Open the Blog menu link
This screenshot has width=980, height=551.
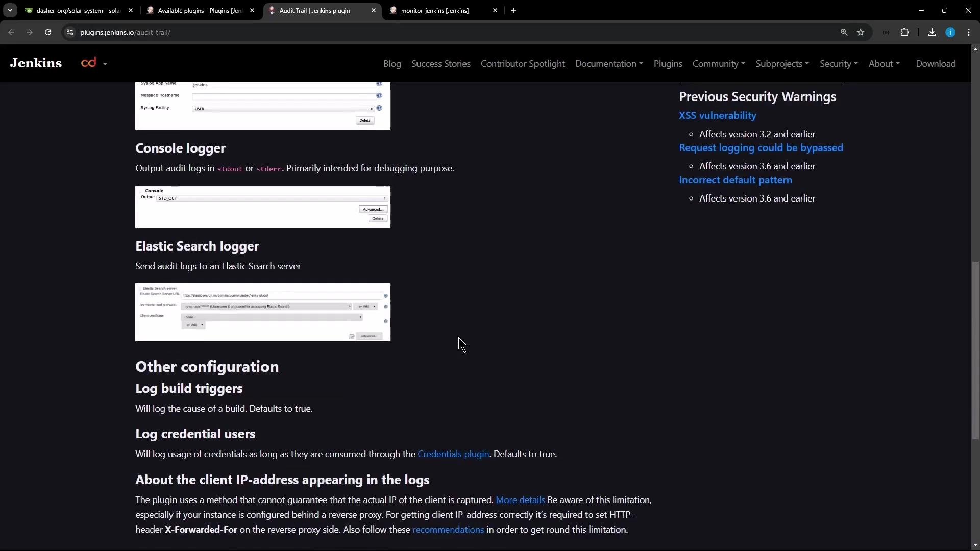(392, 64)
